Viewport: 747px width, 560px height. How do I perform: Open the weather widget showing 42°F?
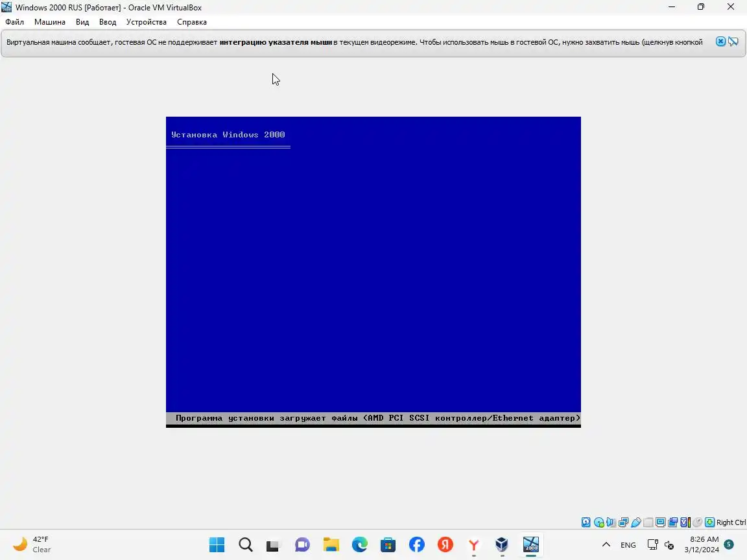(31, 544)
